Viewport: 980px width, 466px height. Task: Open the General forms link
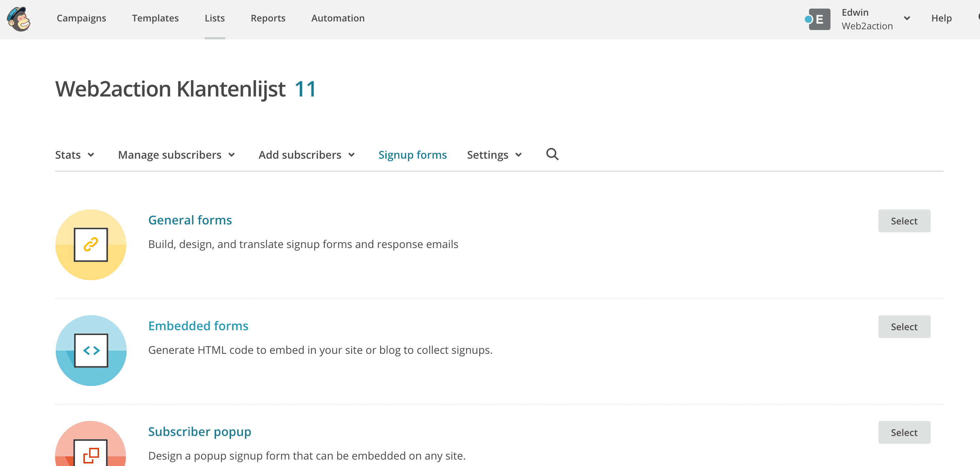point(190,220)
